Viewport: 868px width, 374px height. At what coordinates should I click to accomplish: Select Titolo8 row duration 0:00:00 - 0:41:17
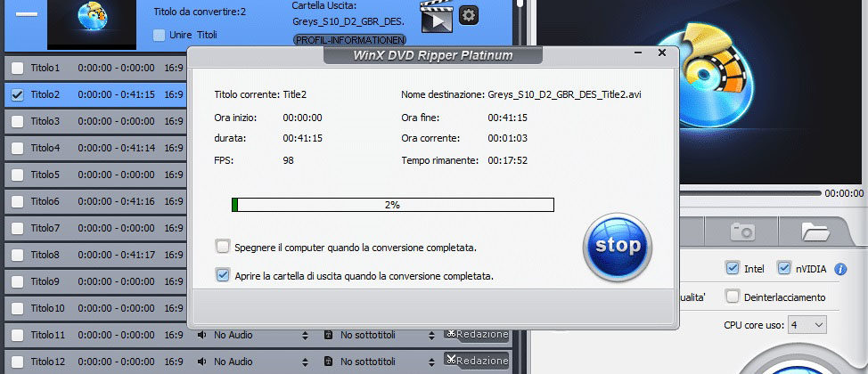tap(116, 255)
